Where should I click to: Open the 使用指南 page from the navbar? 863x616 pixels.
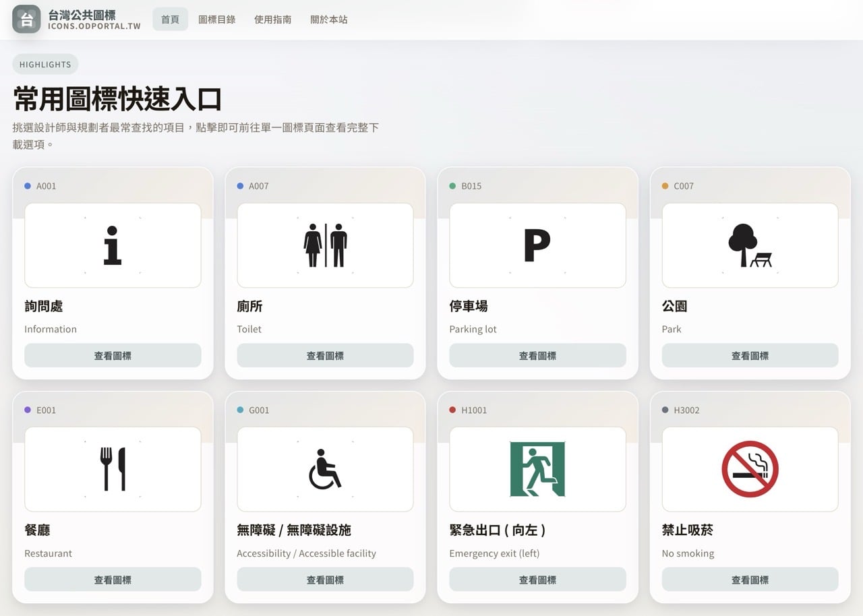point(272,20)
